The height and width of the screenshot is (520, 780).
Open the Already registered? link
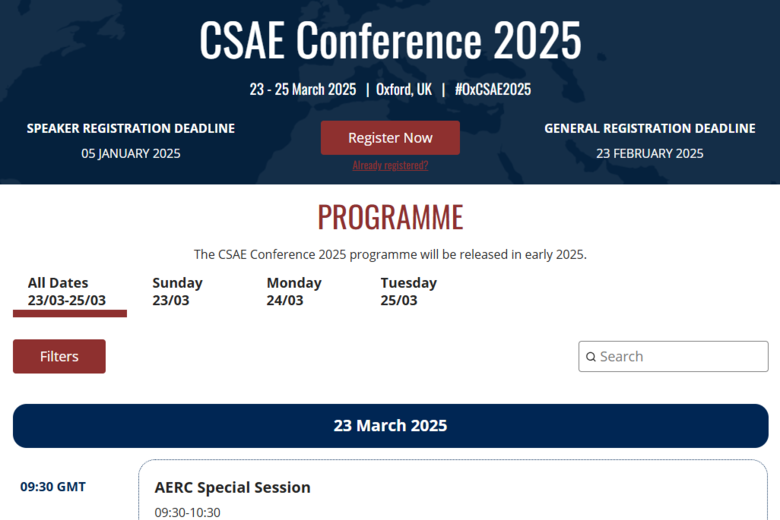pyautogui.click(x=390, y=165)
